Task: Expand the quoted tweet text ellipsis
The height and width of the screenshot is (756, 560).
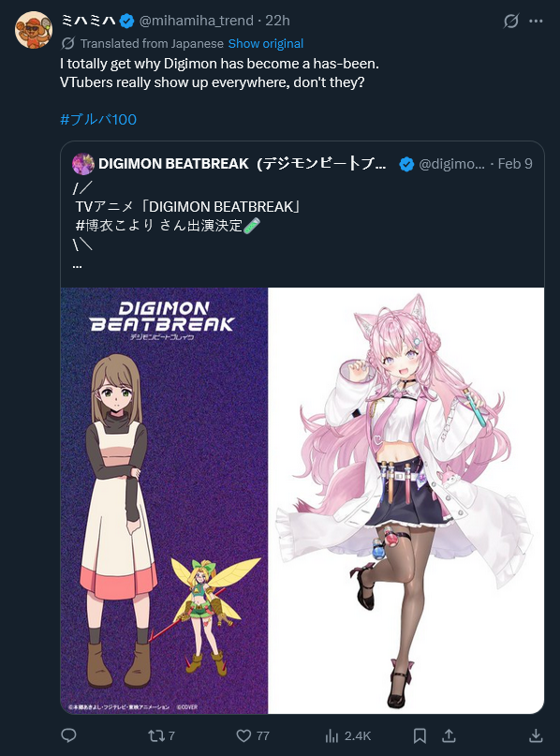Action: 77,265
